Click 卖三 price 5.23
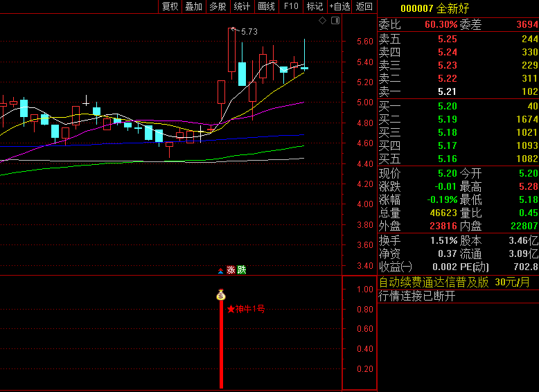Image resolution: width=539 pixels, height=392 pixels. pyautogui.click(x=448, y=65)
